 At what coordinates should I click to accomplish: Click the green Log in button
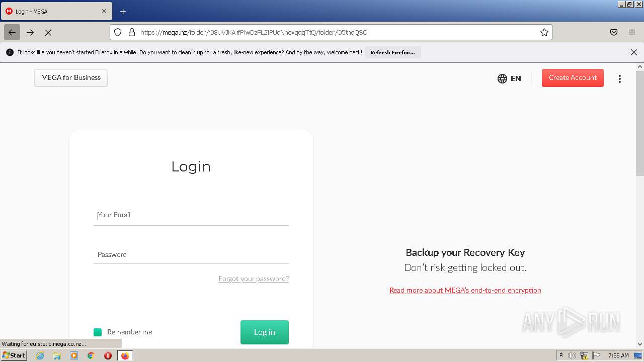(x=265, y=332)
